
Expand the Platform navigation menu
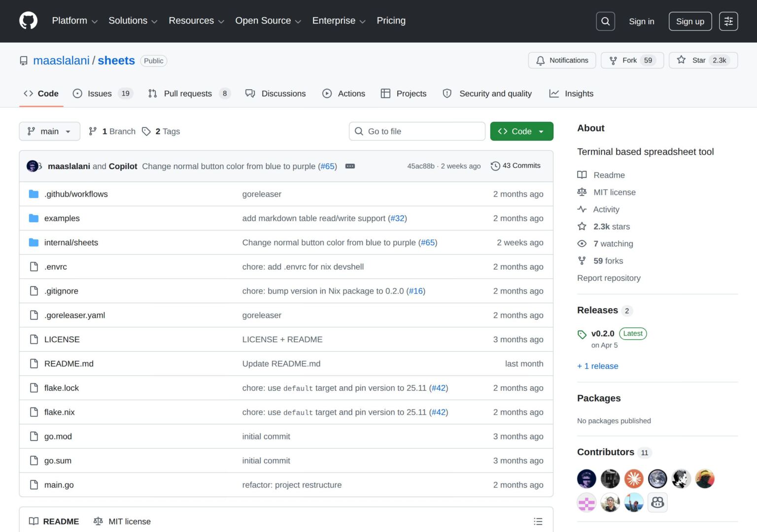75,21
